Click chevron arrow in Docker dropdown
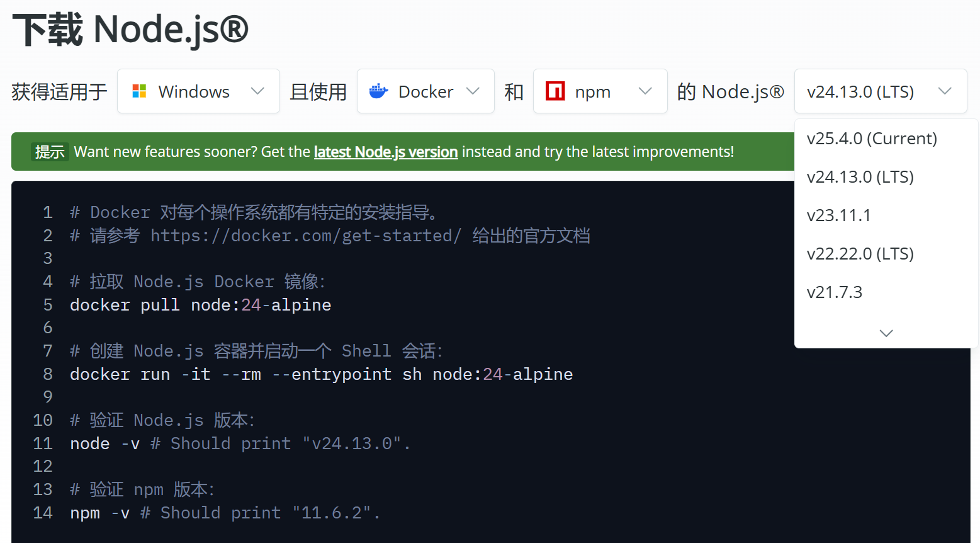Image resolution: width=980 pixels, height=543 pixels. coord(473,91)
